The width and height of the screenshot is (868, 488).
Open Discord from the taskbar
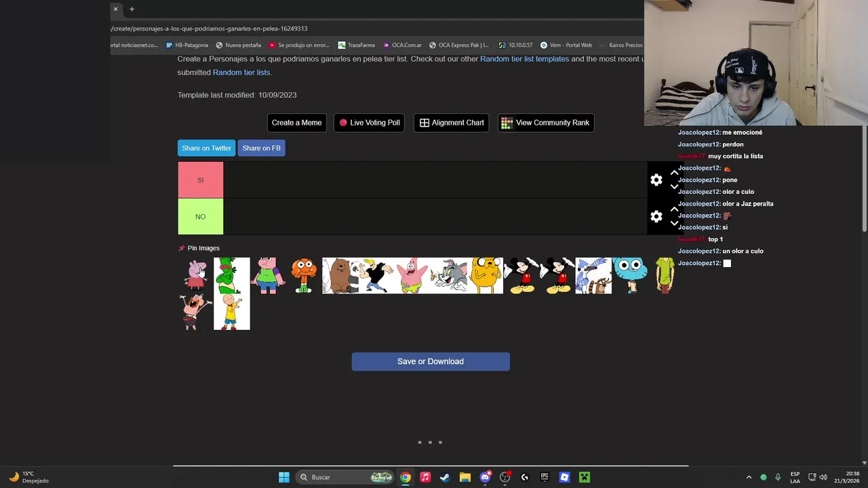[x=485, y=477]
